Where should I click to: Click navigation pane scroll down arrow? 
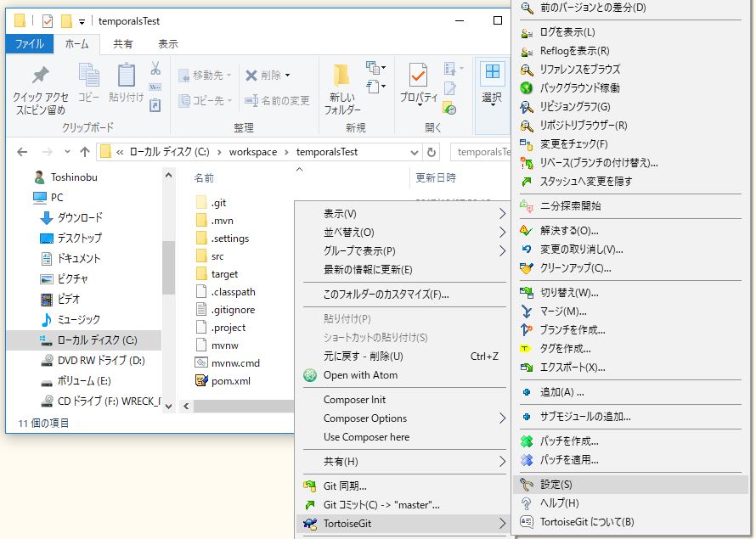(x=168, y=406)
